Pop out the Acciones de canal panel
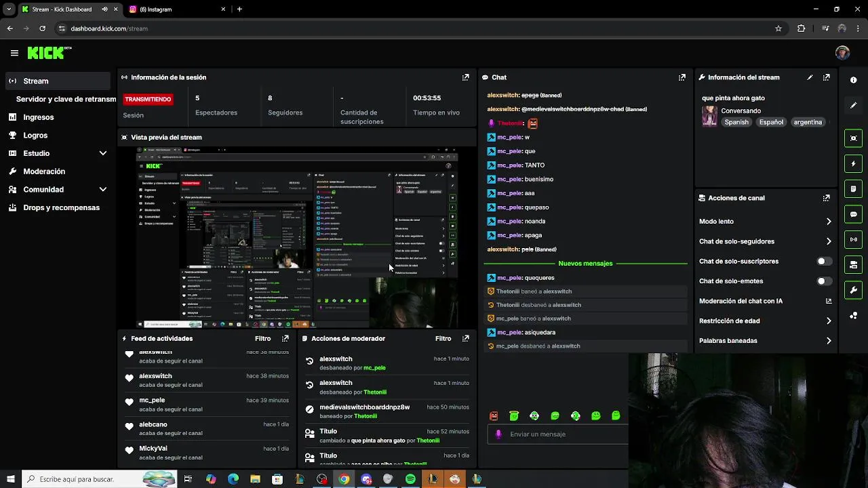868x488 pixels. [x=826, y=198]
